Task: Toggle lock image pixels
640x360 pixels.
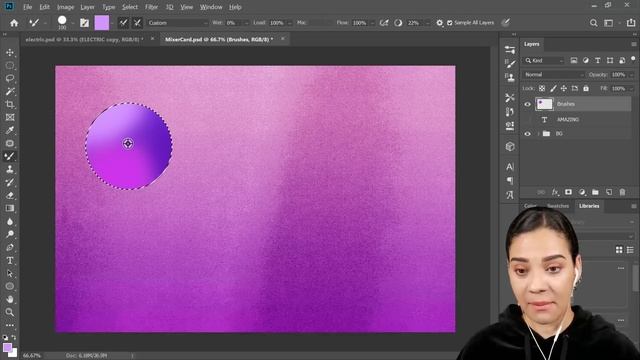Action: 553,88
